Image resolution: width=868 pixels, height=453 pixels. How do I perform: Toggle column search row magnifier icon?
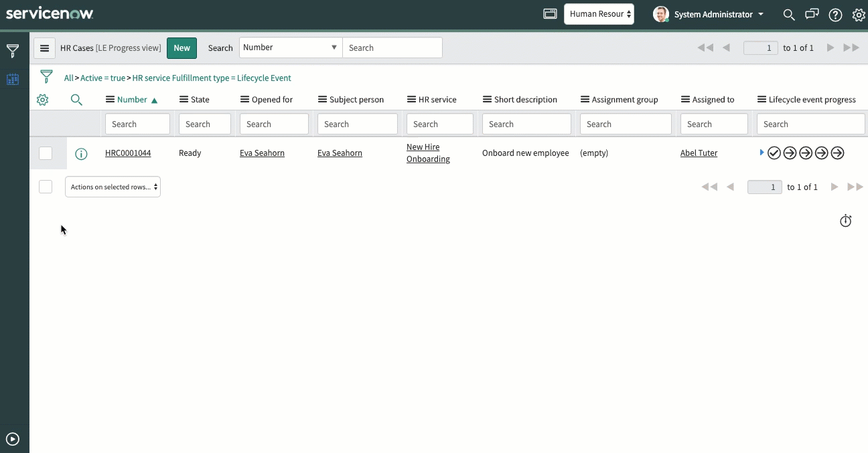click(x=76, y=100)
